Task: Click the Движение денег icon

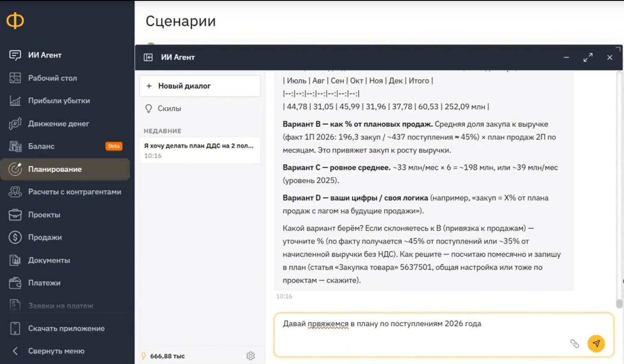Action: tap(15, 124)
